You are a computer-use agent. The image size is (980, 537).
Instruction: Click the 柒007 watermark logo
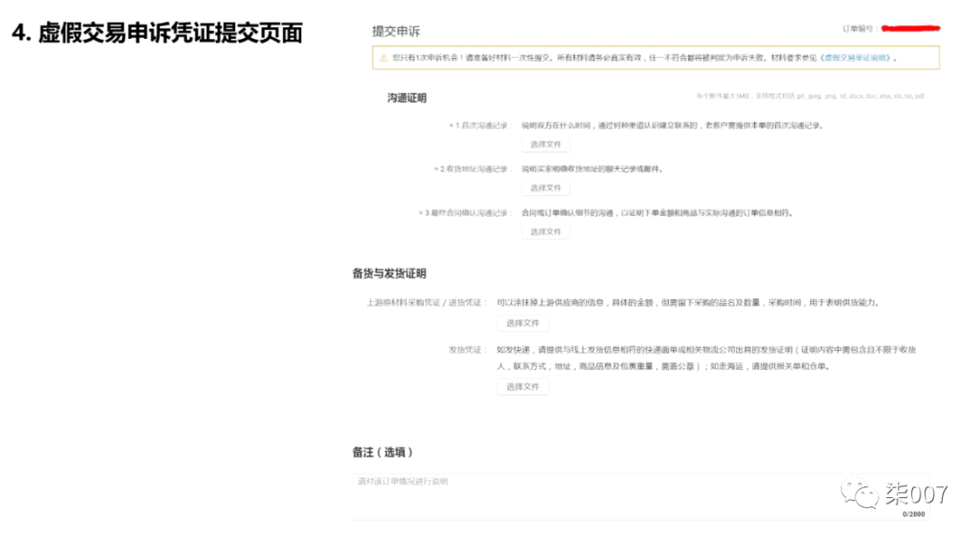click(892, 494)
